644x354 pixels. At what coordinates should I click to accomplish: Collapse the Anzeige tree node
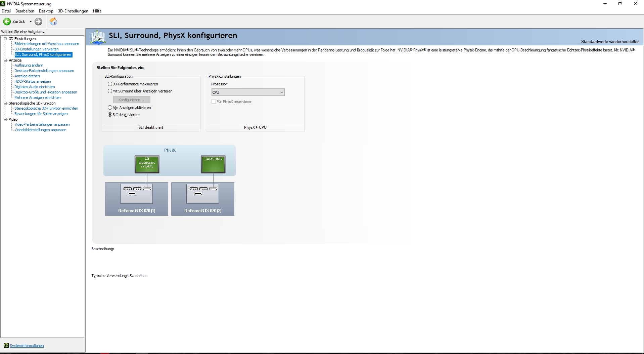tap(5, 60)
